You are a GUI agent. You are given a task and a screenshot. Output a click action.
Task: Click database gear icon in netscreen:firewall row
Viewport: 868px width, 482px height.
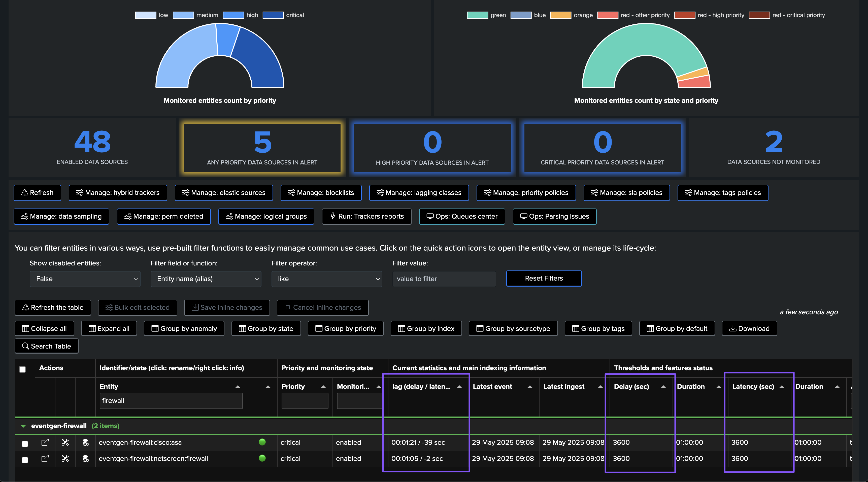[86, 458]
